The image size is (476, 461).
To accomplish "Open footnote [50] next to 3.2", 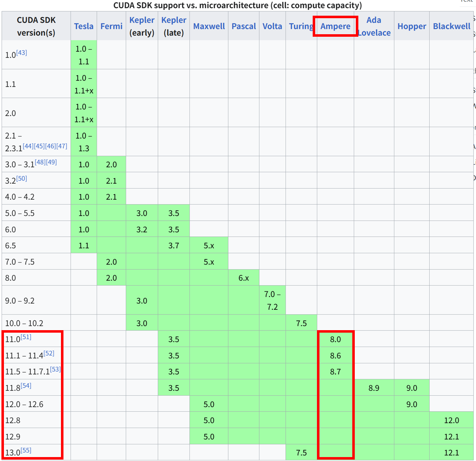I will coord(21,178).
